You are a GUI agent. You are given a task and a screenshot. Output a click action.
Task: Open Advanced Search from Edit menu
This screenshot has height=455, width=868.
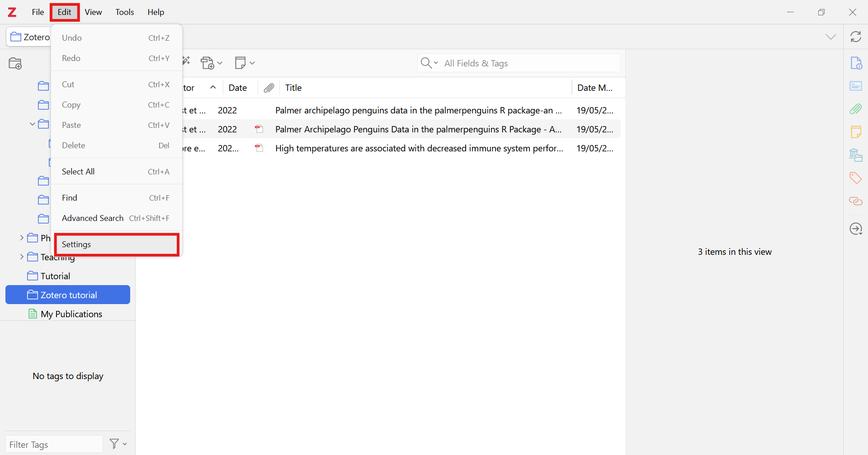[117, 218]
